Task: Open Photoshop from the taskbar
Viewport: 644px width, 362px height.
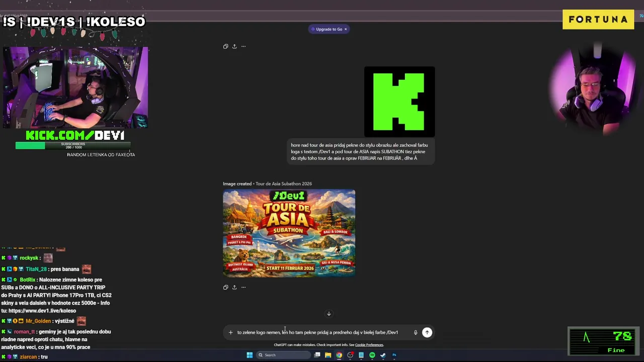Action: 394,355
